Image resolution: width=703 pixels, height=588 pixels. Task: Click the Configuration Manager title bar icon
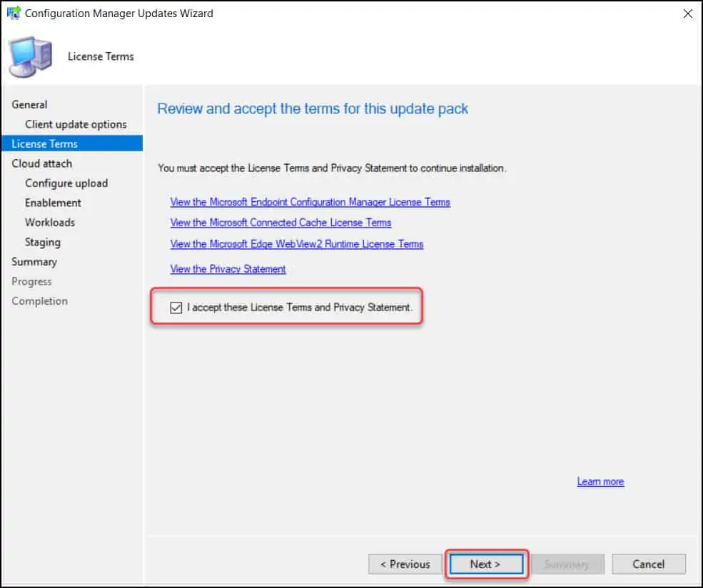(14, 13)
